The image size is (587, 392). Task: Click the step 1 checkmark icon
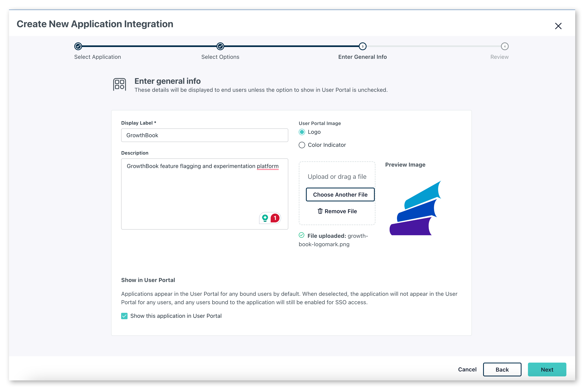[78, 46]
